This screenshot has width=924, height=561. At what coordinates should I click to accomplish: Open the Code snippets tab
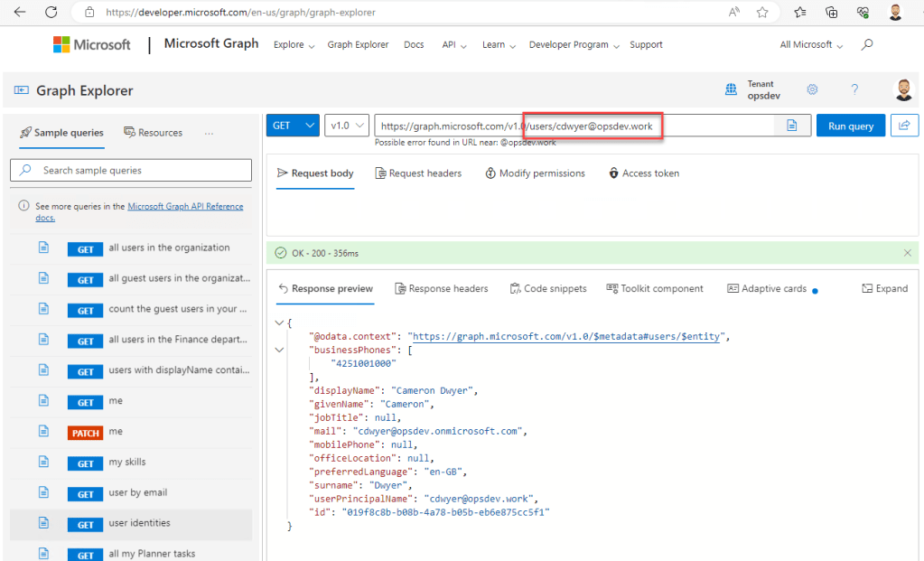coord(547,289)
